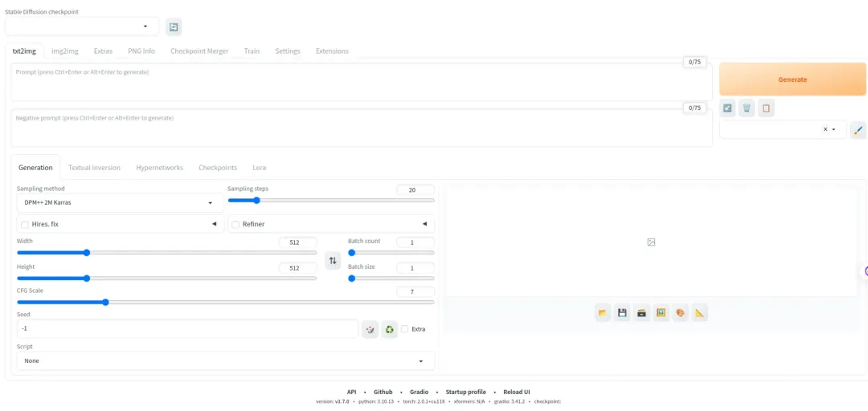Click the recycle icon to reuse seed
Image resolution: width=868 pixels, height=411 pixels.
point(390,329)
